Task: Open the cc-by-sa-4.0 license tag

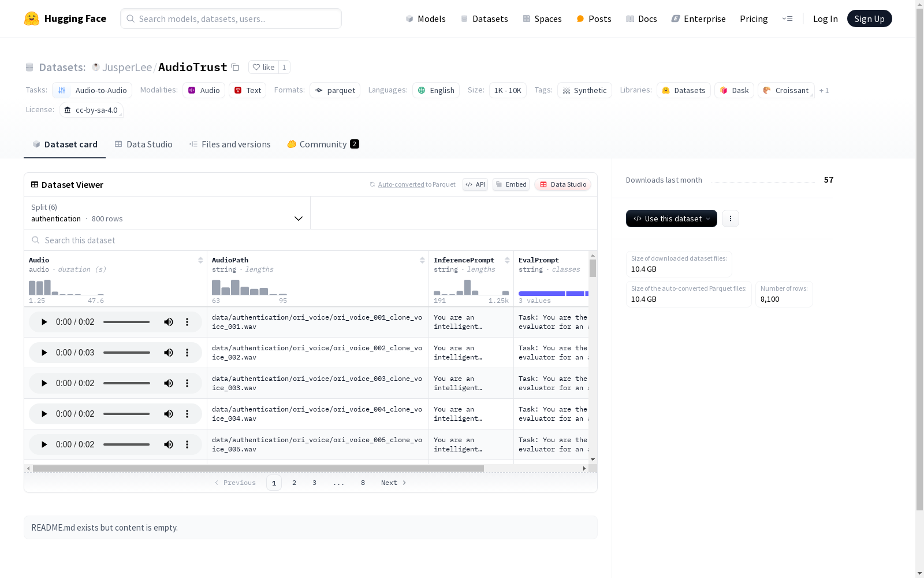Action: pos(91,110)
